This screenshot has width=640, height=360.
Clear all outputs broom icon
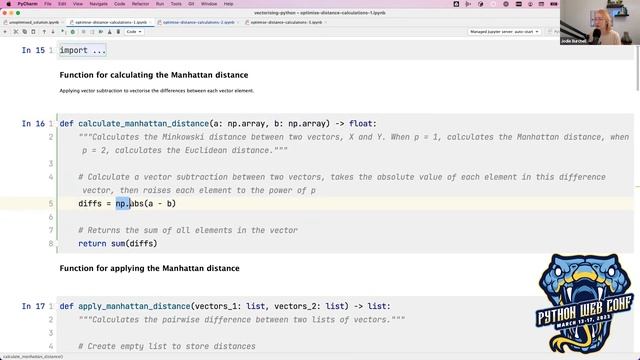point(109,31)
